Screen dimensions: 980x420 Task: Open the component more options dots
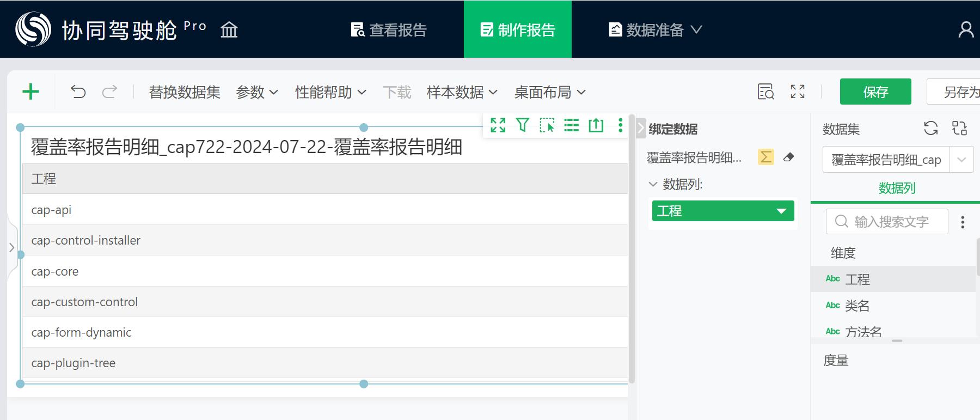[x=620, y=125]
